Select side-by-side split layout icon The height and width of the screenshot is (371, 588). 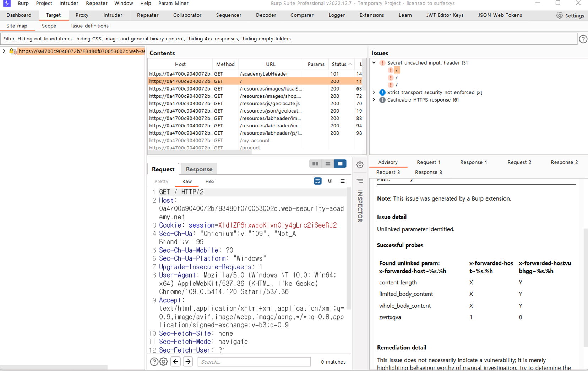(x=315, y=164)
